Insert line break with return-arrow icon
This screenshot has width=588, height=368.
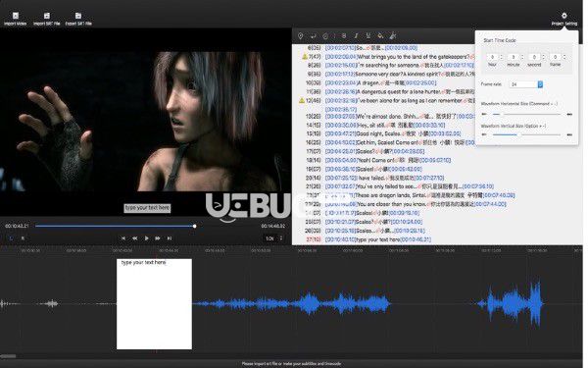click(314, 35)
